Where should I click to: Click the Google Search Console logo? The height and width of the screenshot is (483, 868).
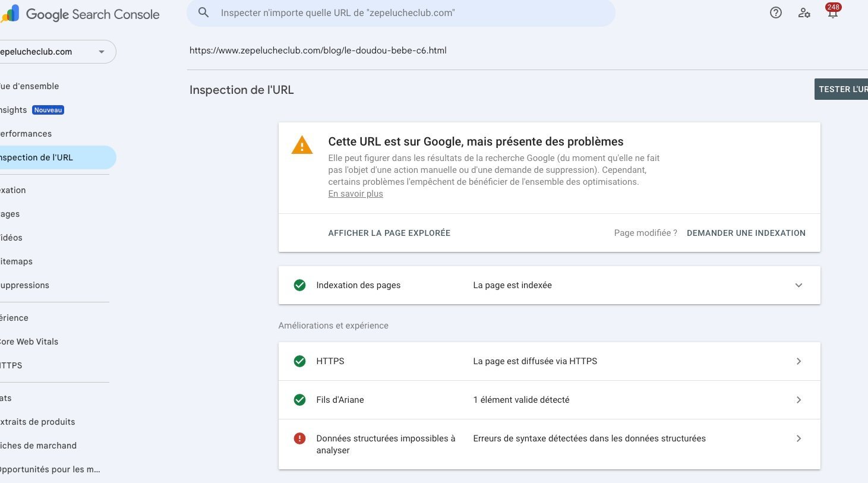80,14
